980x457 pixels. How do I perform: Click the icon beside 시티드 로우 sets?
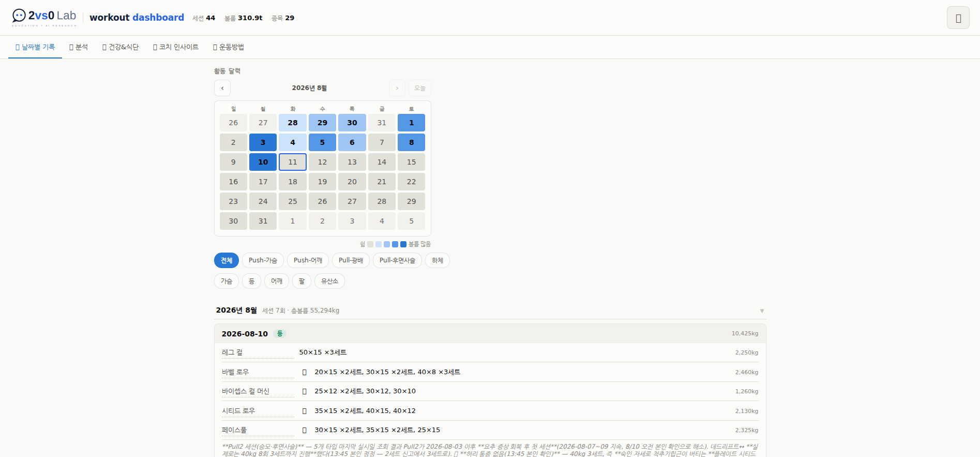tap(304, 411)
